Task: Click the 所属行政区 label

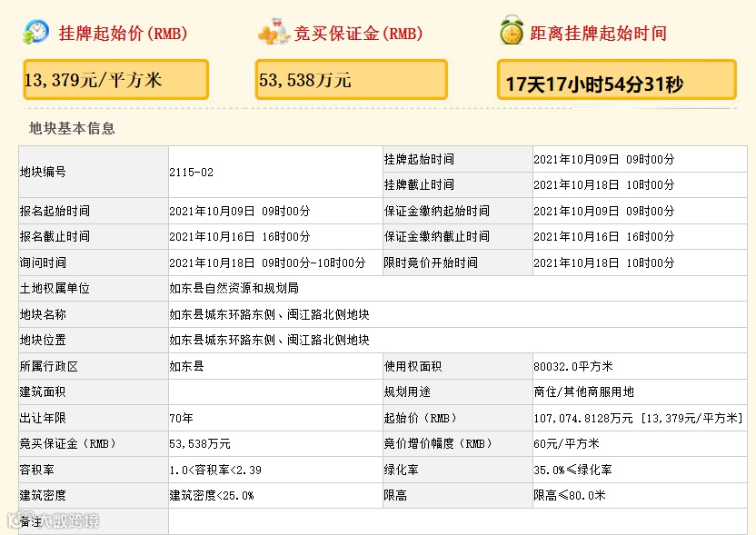Action: tap(48, 366)
